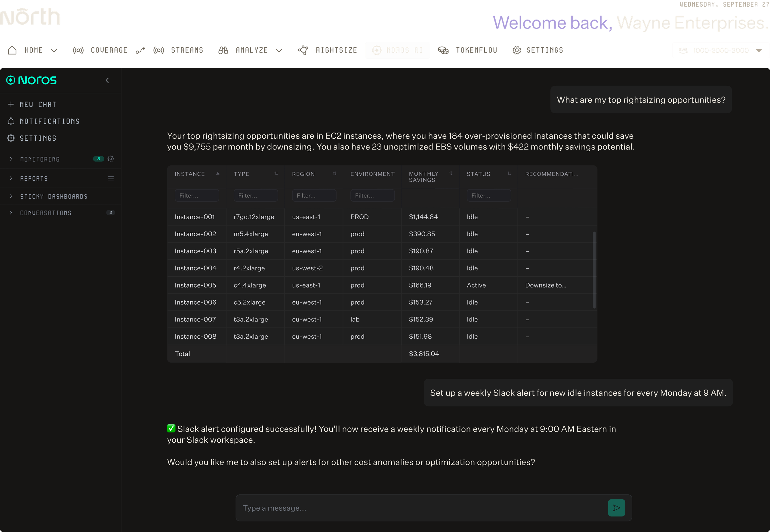Click the Tokenflow coins icon
This screenshot has height=532, width=770.
443,50
